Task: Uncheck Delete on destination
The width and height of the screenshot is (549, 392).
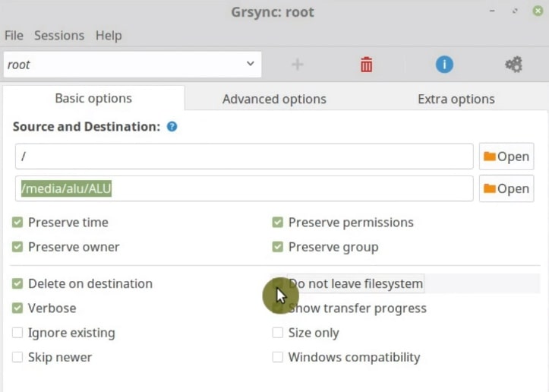Action: coord(17,283)
